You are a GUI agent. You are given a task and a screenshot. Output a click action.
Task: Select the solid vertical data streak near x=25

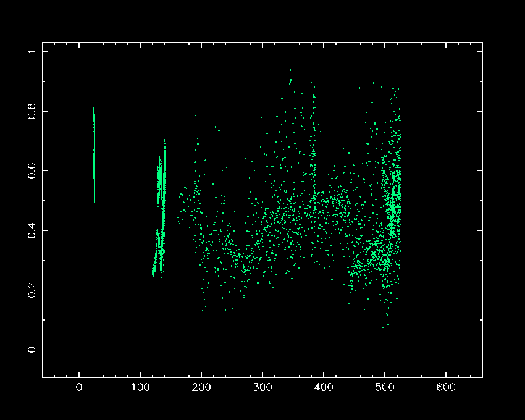[94, 155]
